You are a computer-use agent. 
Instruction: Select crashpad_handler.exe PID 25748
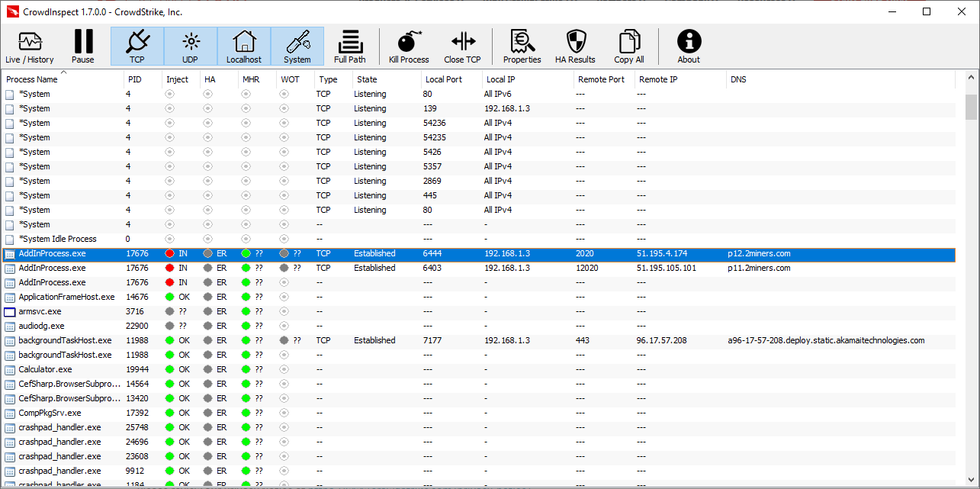[479, 427]
